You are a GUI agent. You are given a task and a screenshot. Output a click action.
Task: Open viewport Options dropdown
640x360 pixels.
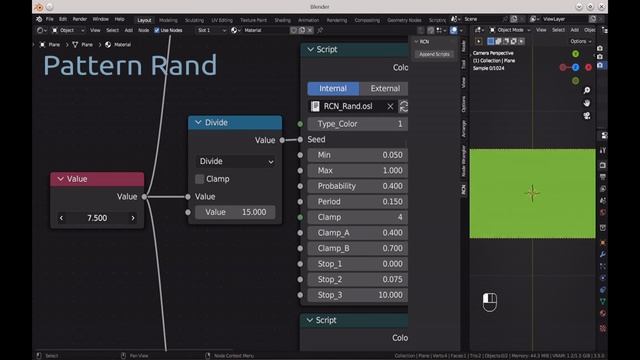[580, 41]
